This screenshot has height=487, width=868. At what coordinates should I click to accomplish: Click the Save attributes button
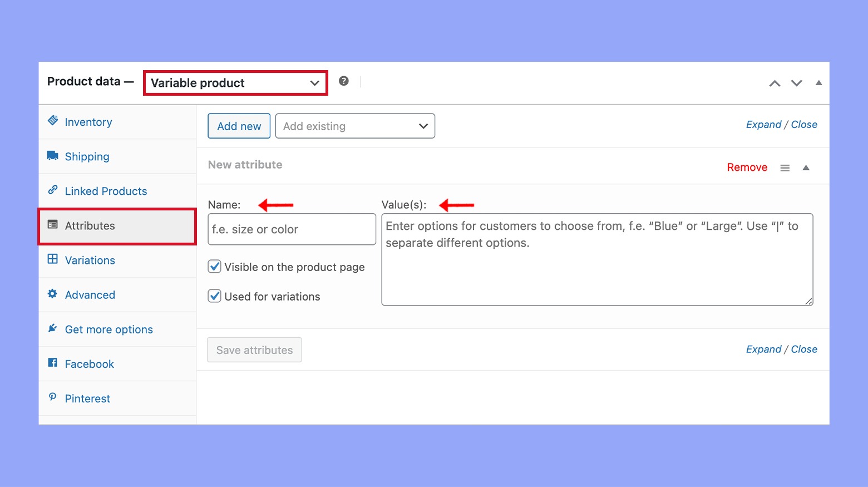(x=254, y=350)
